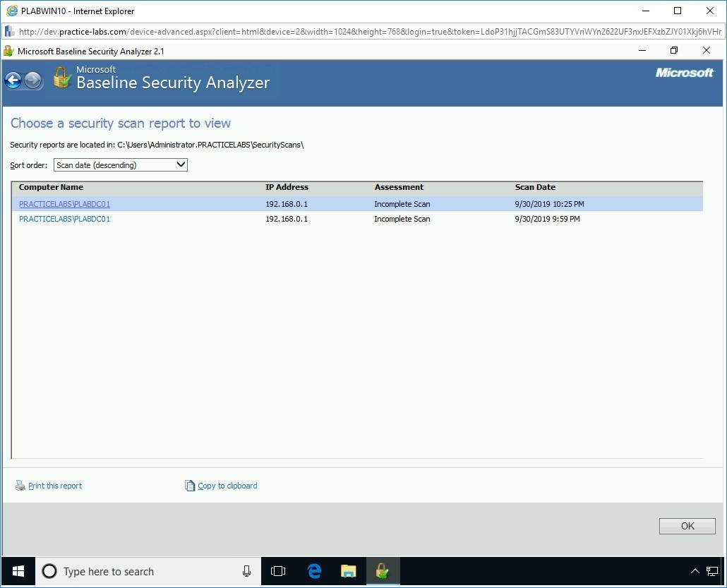727x588 pixels.
Task: Open the 9:59 PM PLABDC01 scan report
Action: coord(64,219)
